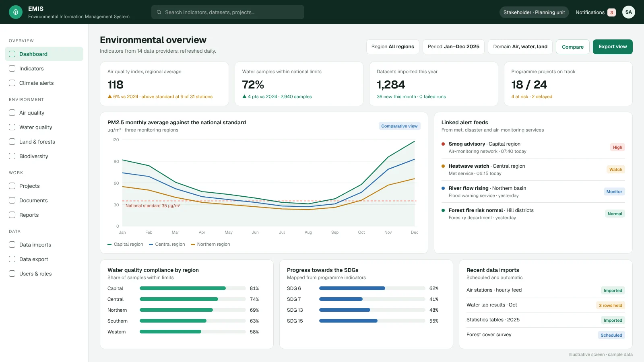Click the Indicators sidebar icon
The width and height of the screenshot is (644, 362).
pyautogui.click(x=12, y=68)
